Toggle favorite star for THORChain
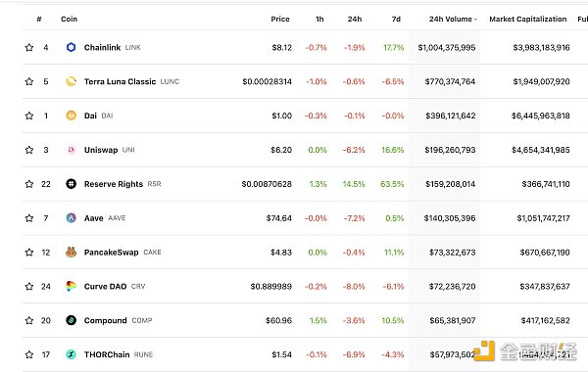The height and width of the screenshot is (372, 588). pos(29,354)
